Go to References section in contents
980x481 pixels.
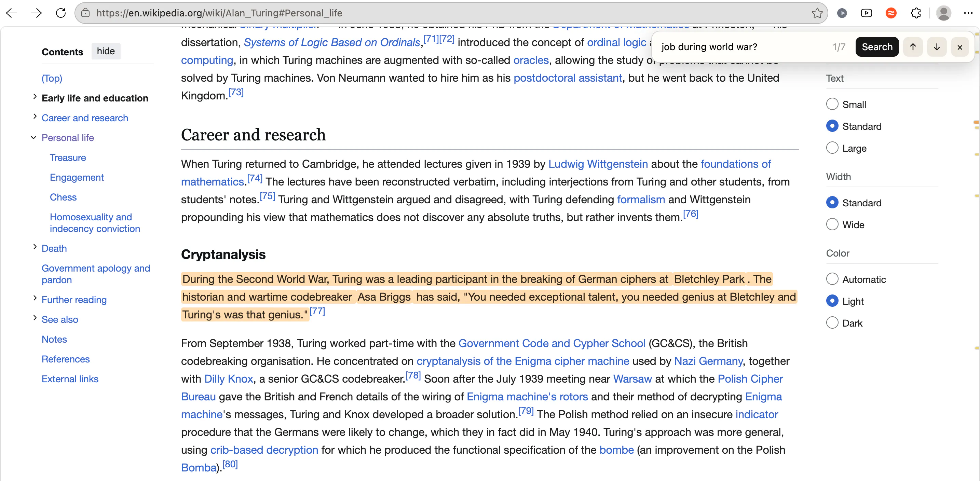tap(66, 359)
